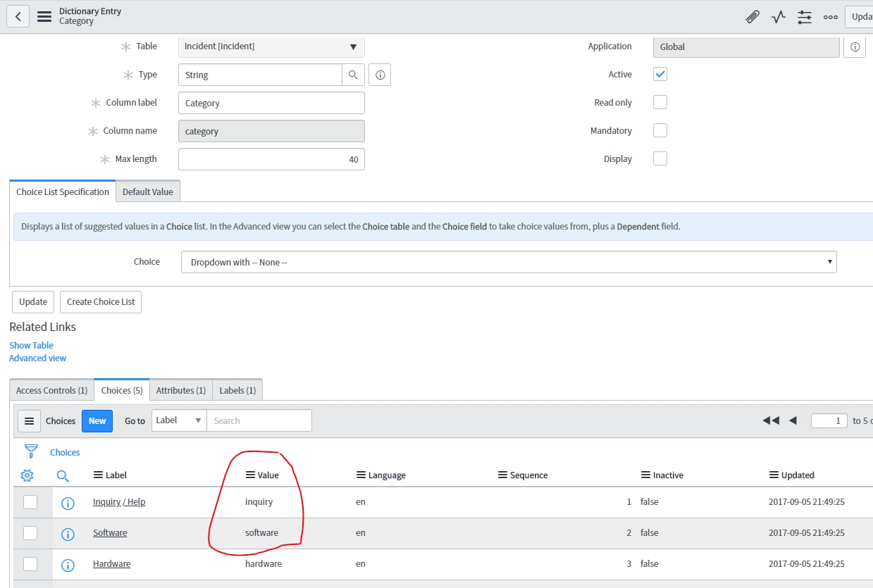Viewport: 873px width, 588px height.
Task: Enable the Display checkbox
Action: pyautogui.click(x=660, y=158)
